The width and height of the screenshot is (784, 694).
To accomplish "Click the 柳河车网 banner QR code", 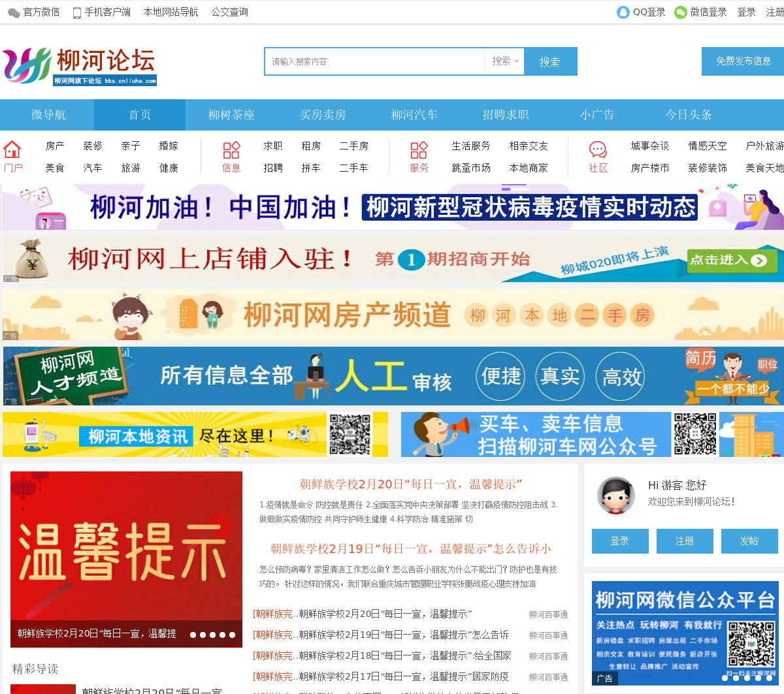I will tap(695, 434).
